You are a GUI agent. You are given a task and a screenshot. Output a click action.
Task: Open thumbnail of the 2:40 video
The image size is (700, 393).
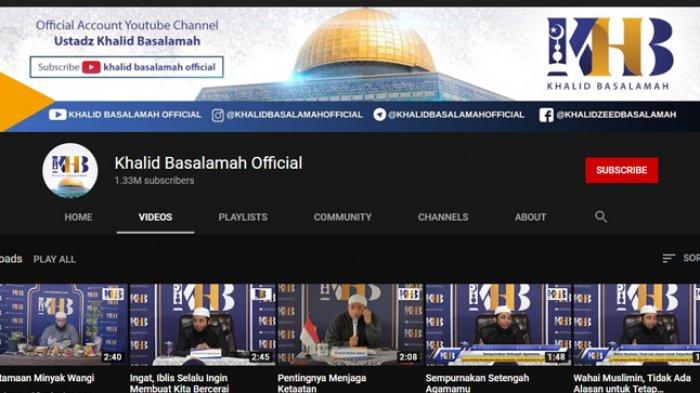click(x=63, y=324)
